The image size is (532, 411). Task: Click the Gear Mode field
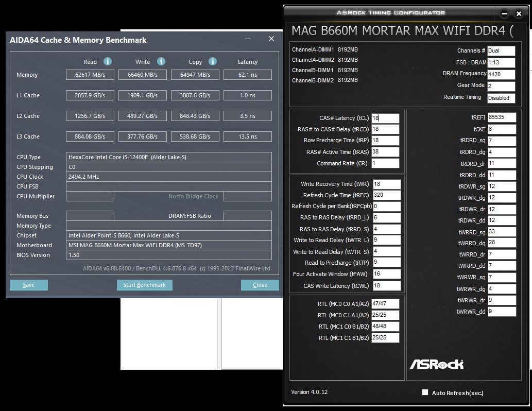click(501, 86)
